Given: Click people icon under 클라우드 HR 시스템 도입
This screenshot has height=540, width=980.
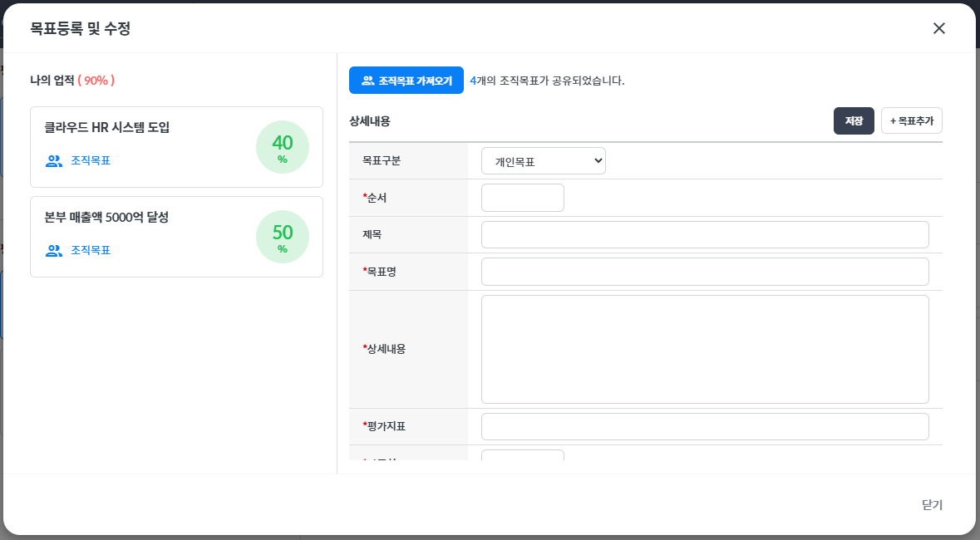Looking at the screenshot, I should 54,160.
